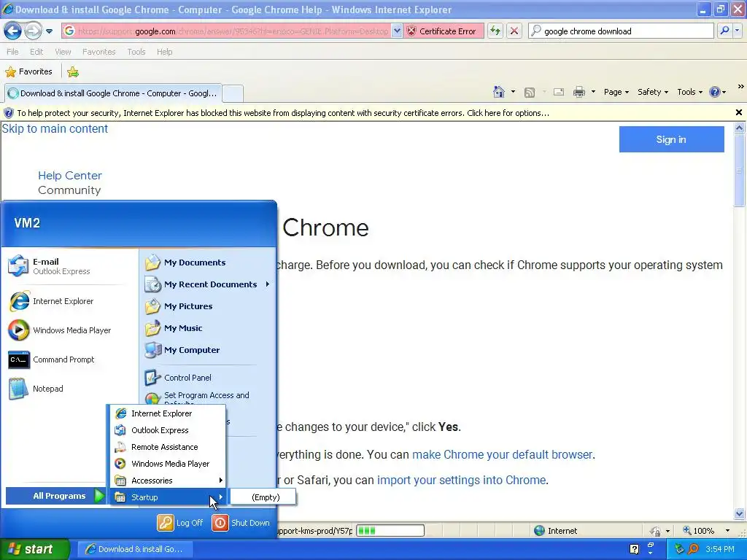Viewport: 747px width, 560px height.
Task: Click All Programs in Start menu
Action: 55,496
